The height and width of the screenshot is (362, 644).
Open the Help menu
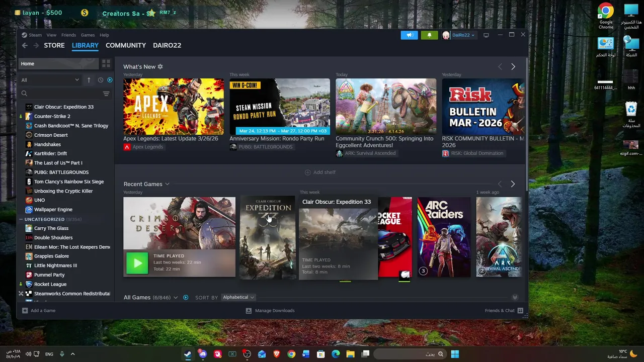[x=104, y=35]
